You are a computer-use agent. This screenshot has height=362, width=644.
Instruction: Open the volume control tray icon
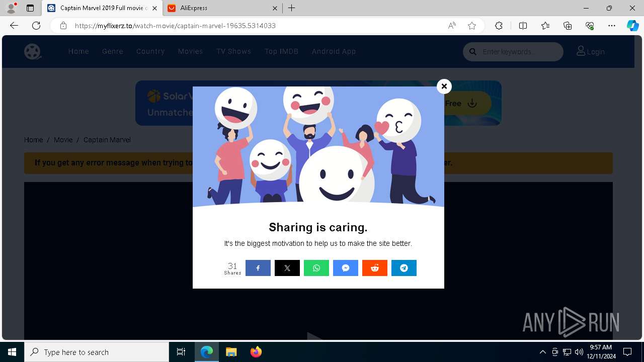[579, 352]
